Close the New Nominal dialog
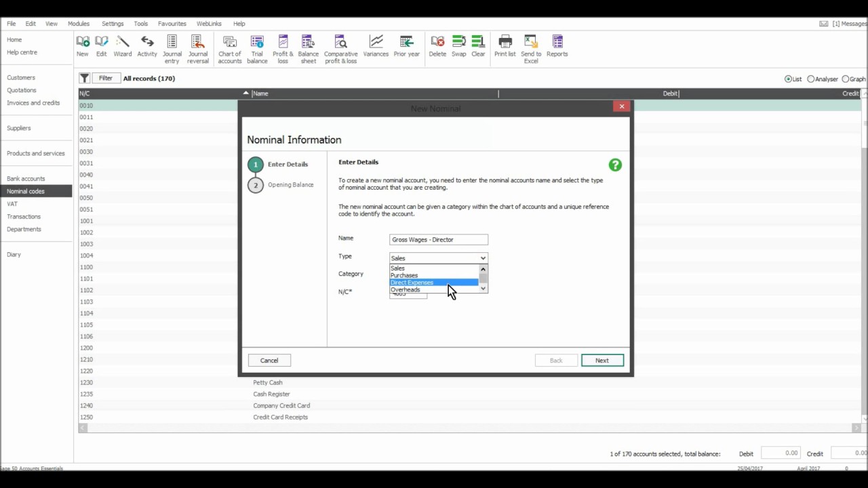The height and width of the screenshot is (488, 868). pos(622,106)
